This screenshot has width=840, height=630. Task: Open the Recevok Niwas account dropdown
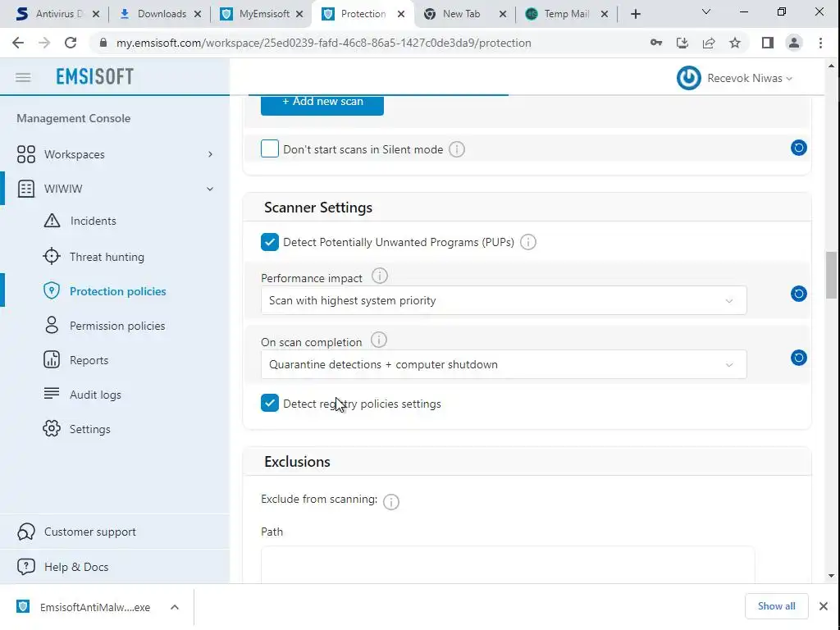tap(750, 78)
